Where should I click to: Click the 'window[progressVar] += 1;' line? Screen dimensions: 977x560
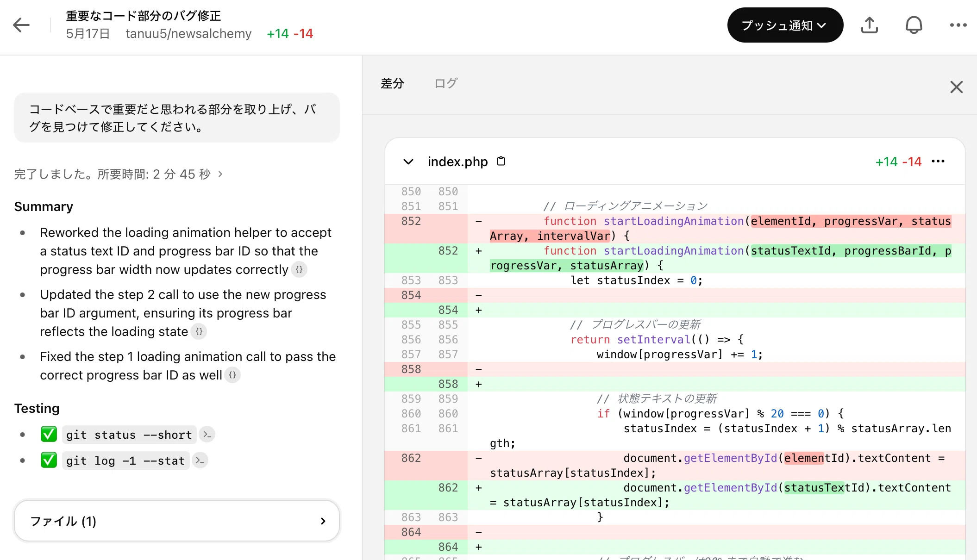pyautogui.click(x=679, y=355)
